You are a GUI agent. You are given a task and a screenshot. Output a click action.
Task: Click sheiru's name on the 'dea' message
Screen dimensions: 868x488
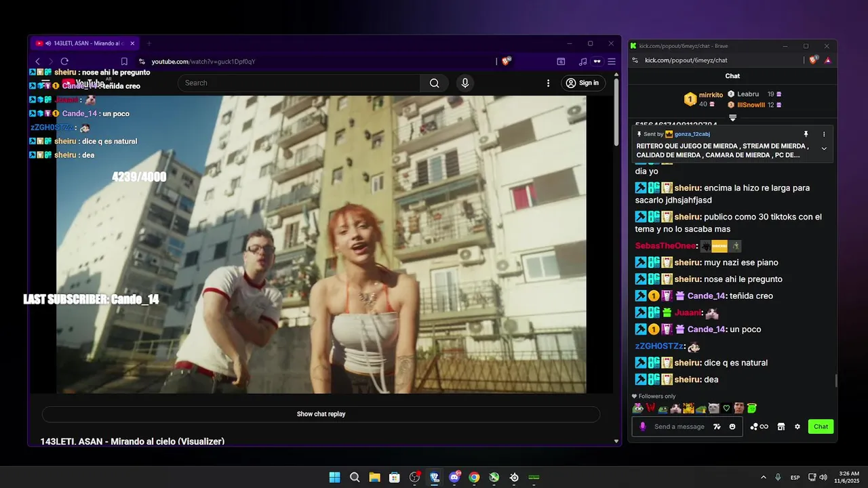pyautogui.click(x=688, y=380)
